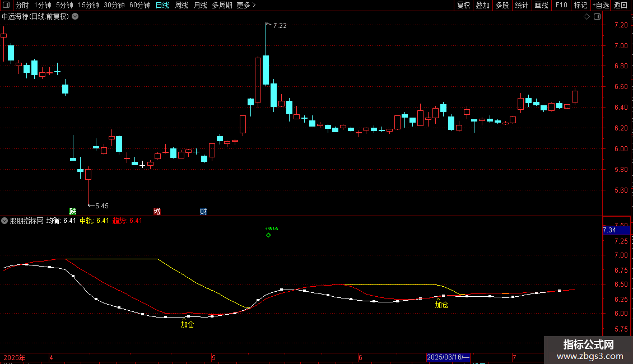Click the blue 财 event marker
This screenshot has height=364, width=633.
[203, 212]
